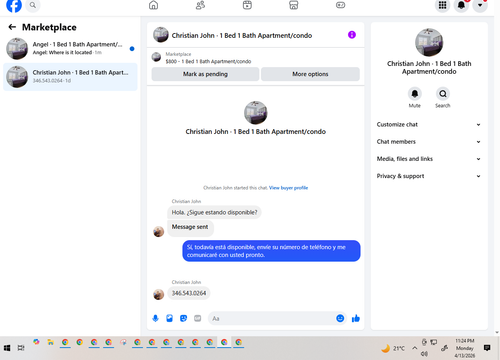Expand the Privacy & support section
The height and width of the screenshot is (360, 500).
tap(429, 176)
